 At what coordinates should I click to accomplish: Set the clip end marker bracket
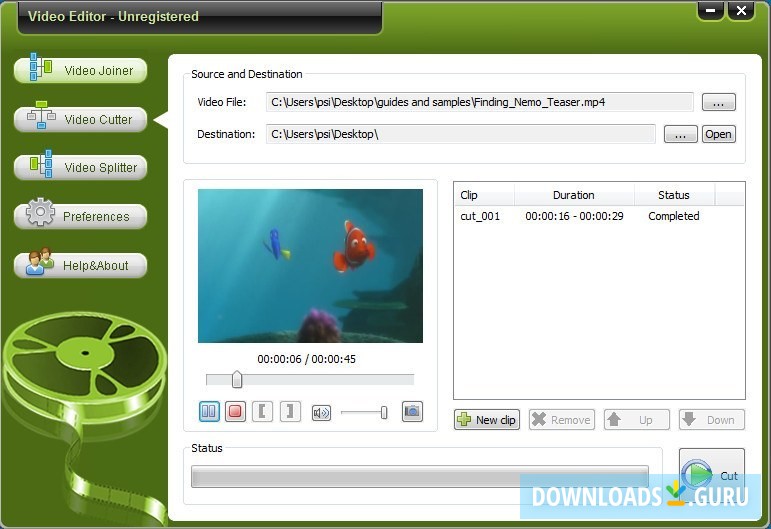290,411
